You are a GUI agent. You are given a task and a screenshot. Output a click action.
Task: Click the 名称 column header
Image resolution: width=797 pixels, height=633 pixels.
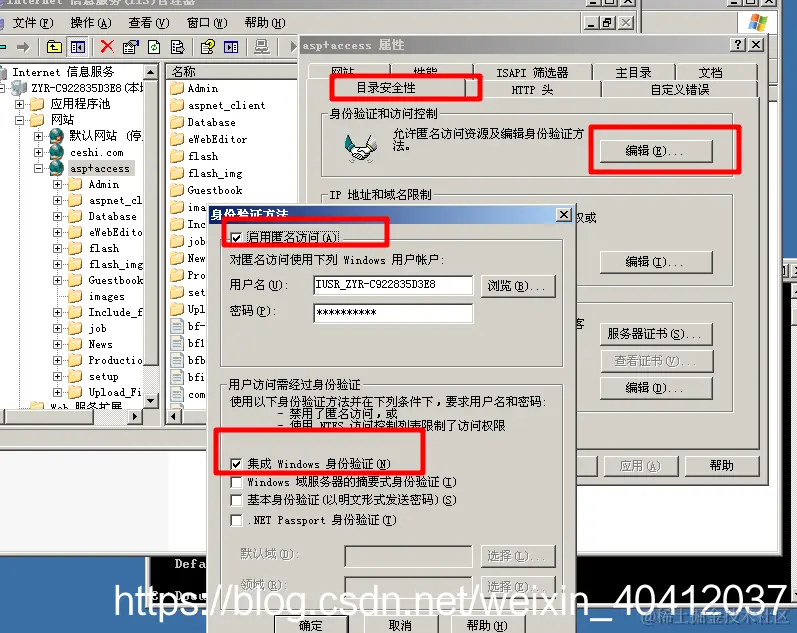pos(232,72)
